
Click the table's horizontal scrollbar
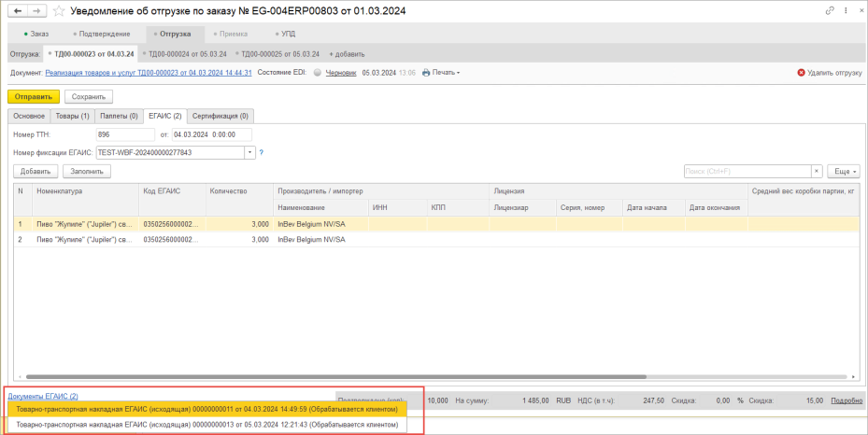click(x=336, y=377)
